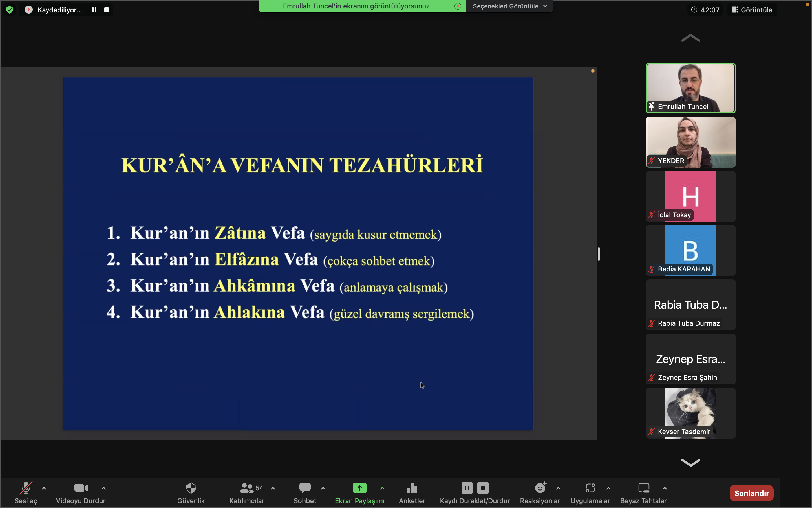
Task: Click slide line Kur'an'ın Elfâzına Vefa
Action: pos(270,260)
